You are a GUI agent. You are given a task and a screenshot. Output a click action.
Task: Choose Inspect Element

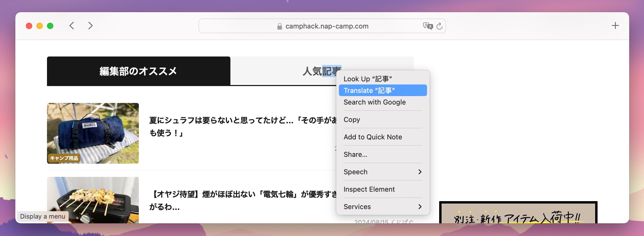coord(383,189)
